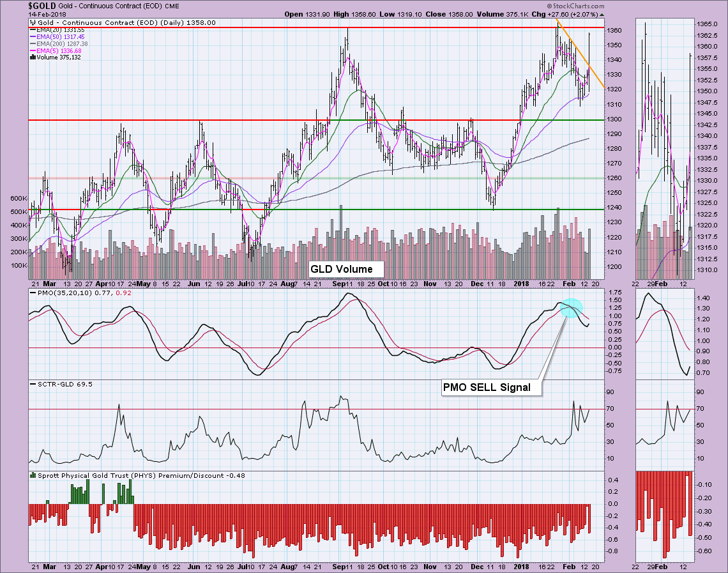Select the High 1358.60 value
Viewport: 728px width, 573px height.
(x=354, y=15)
